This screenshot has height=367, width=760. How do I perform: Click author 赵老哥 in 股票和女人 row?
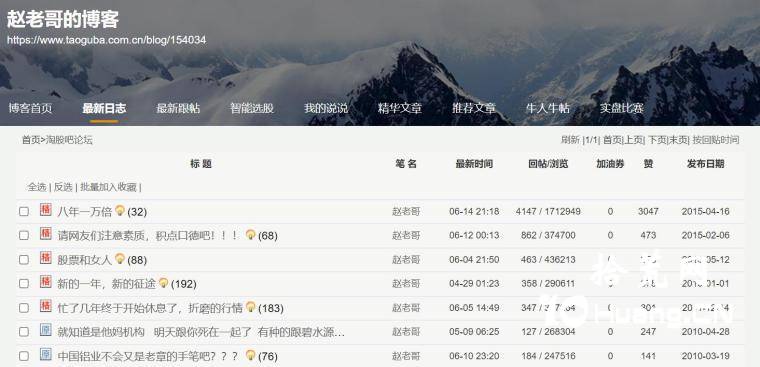[x=406, y=260]
